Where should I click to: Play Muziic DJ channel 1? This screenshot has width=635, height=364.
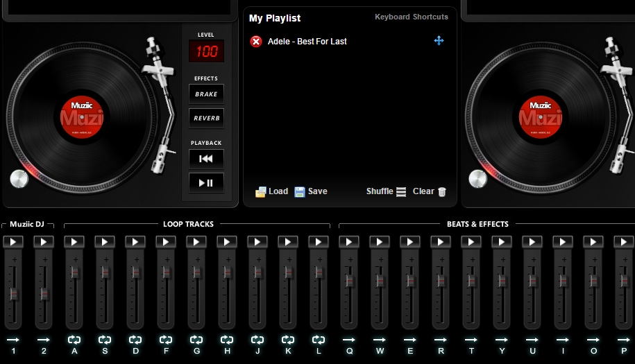13,242
